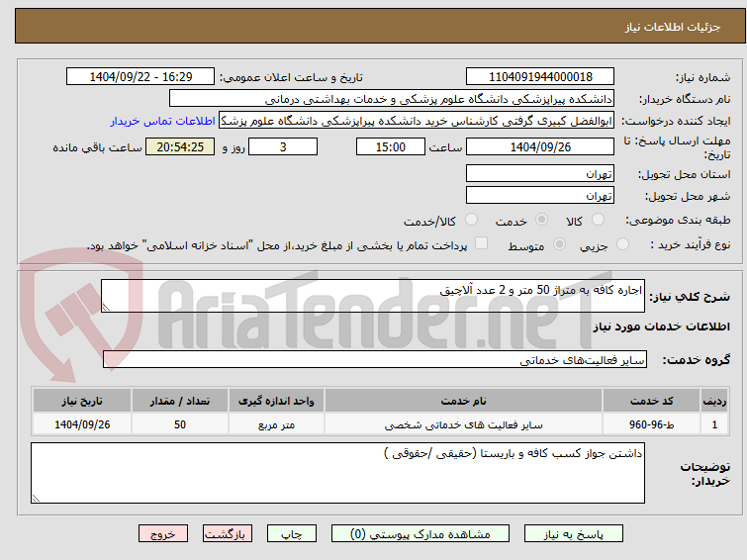Click the 20:54:25 remaining time field

pos(180,146)
